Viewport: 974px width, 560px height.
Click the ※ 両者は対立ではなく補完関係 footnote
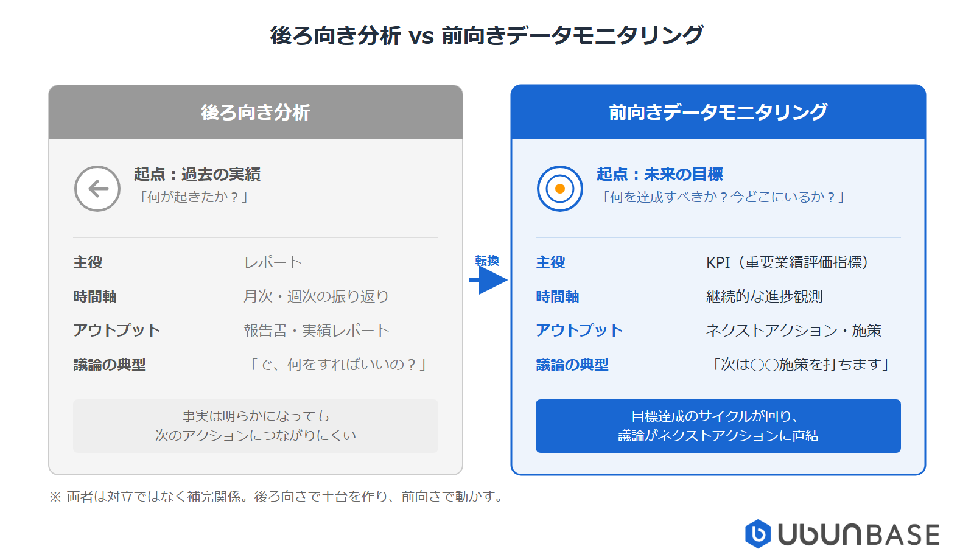(x=275, y=496)
